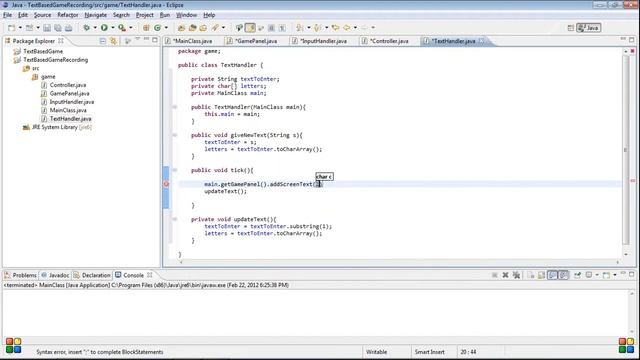
Task: Switch to the Java perspective button
Action: click(589, 28)
